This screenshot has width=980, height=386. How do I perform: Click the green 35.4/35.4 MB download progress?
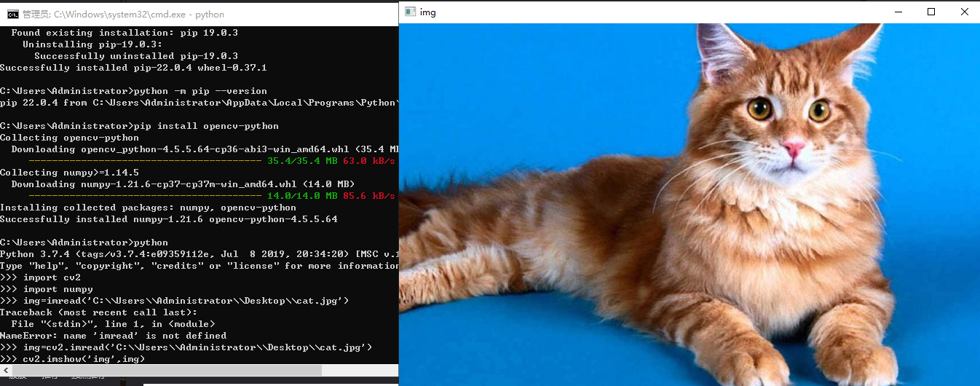tap(302, 161)
